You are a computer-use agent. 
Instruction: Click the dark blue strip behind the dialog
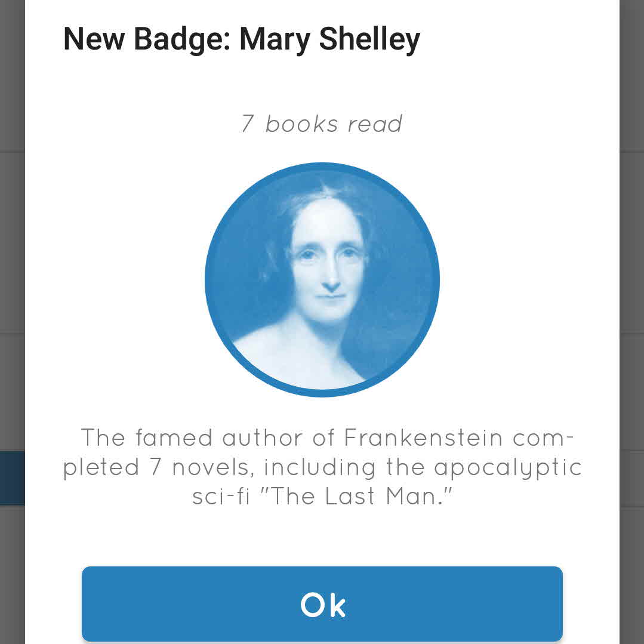12,478
